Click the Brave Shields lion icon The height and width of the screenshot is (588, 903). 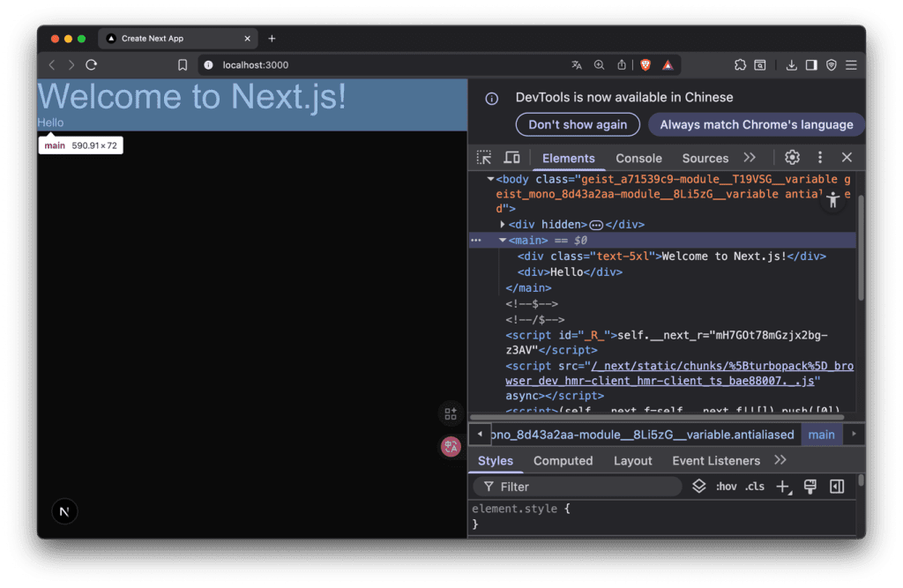click(646, 64)
